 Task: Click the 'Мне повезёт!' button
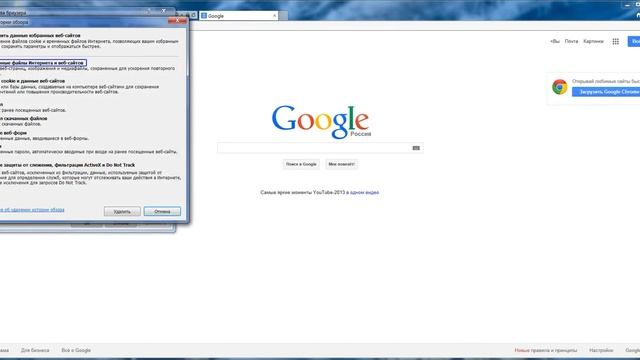(x=342, y=164)
